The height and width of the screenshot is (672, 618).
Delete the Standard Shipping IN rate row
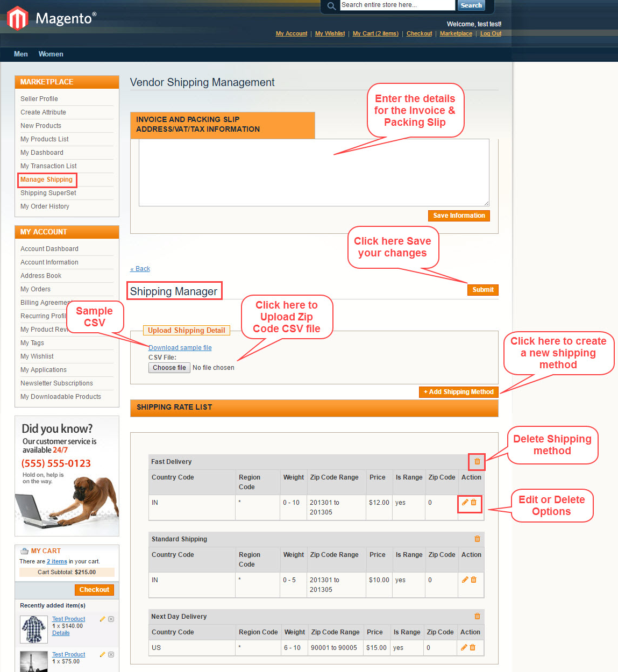[474, 580]
